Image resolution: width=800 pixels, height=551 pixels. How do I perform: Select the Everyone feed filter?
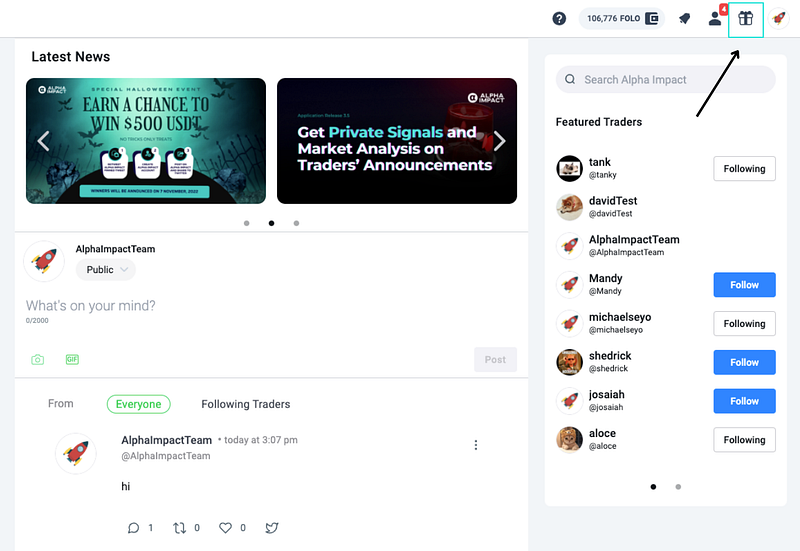pyautogui.click(x=138, y=404)
